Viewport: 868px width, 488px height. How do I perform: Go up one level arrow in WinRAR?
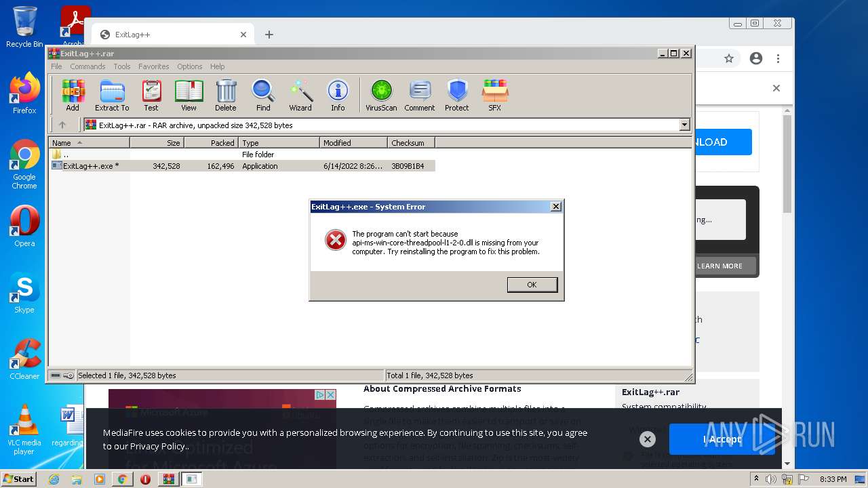click(x=62, y=125)
